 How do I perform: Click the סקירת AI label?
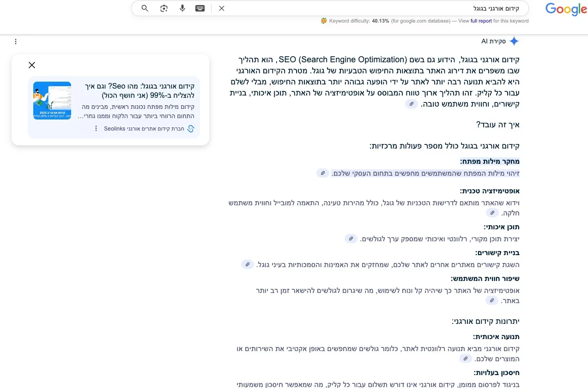[x=493, y=42]
